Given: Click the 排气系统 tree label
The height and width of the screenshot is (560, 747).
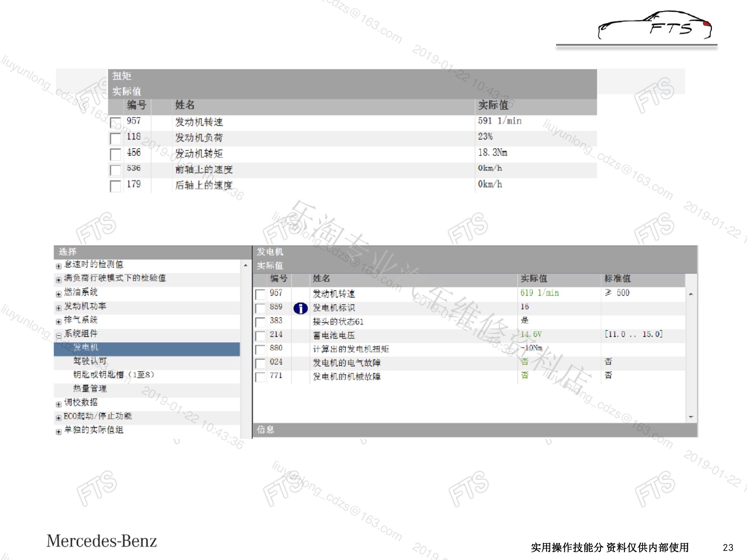Looking at the screenshot, I should point(81,320).
